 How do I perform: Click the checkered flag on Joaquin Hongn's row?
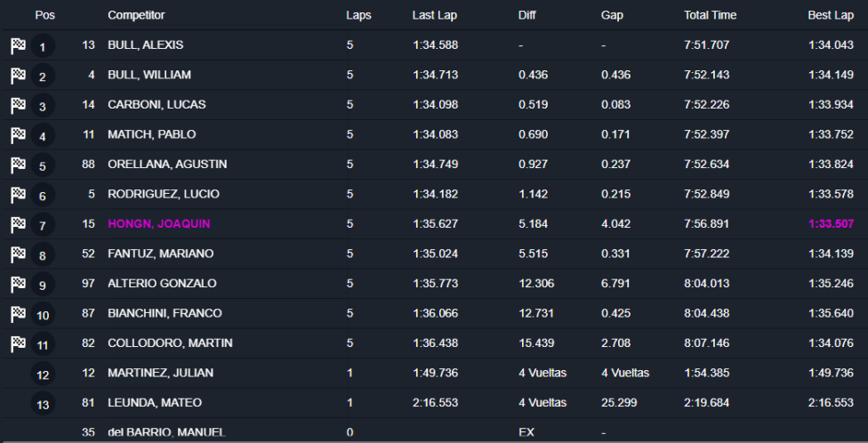point(18,225)
